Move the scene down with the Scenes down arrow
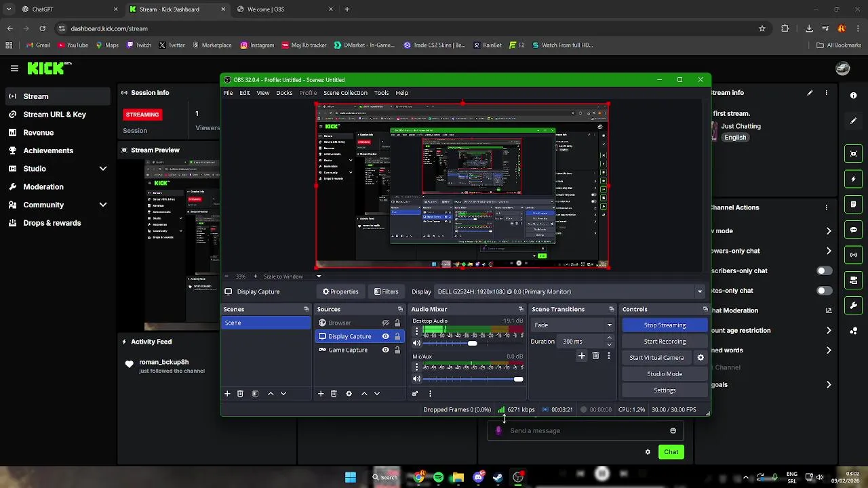The image size is (868, 488). click(283, 394)
